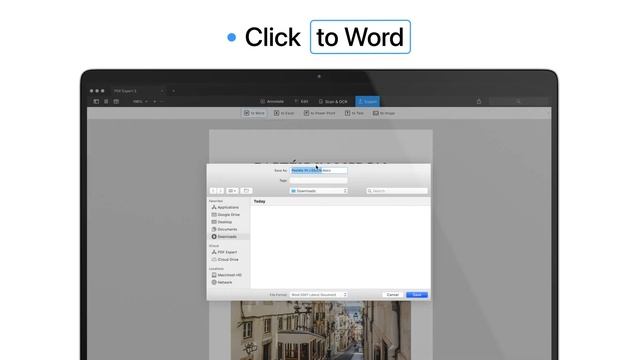The width and height of the screenshot is (640, 360).
Task: Open the Scan & OCR tab
Action: pos(333,101)
